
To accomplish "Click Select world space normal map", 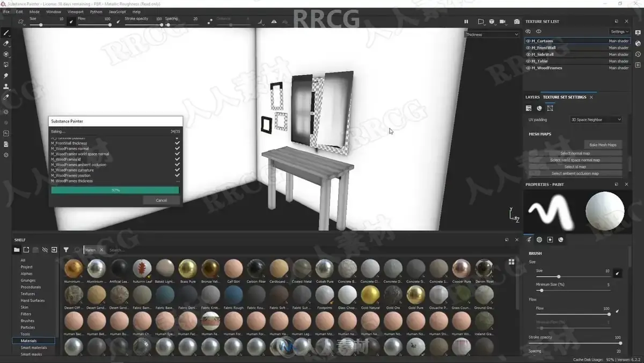I will pyautogui.click(x=575, y=160).
